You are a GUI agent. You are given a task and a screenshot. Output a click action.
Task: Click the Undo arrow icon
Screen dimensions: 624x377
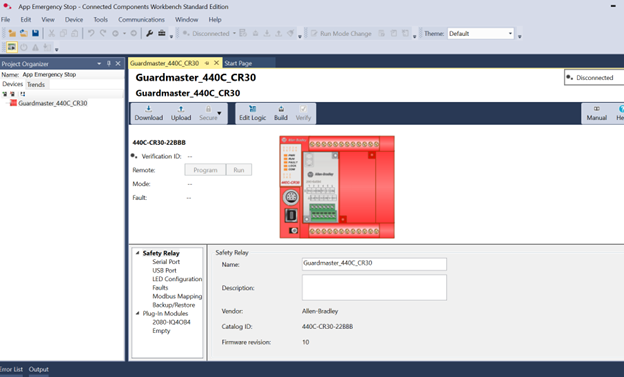click(91, 33)
